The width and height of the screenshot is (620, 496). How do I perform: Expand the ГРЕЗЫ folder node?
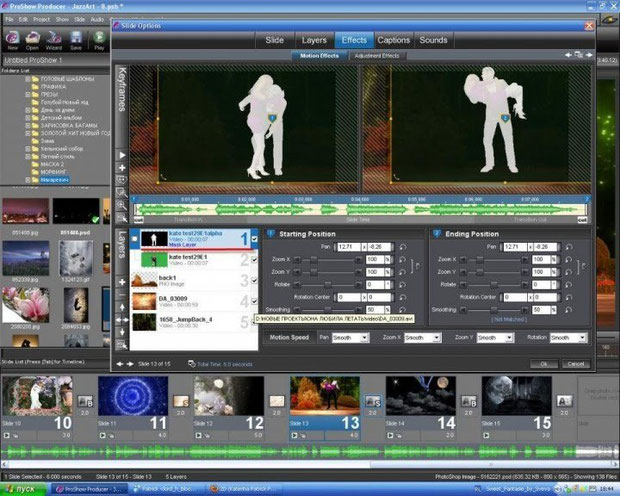coord(28,95)
